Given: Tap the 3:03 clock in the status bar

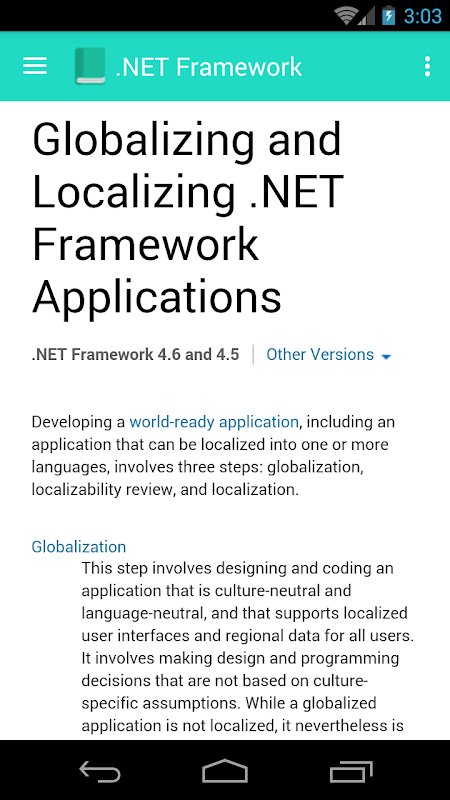Looking at the screenshot, I should [422, 16].
